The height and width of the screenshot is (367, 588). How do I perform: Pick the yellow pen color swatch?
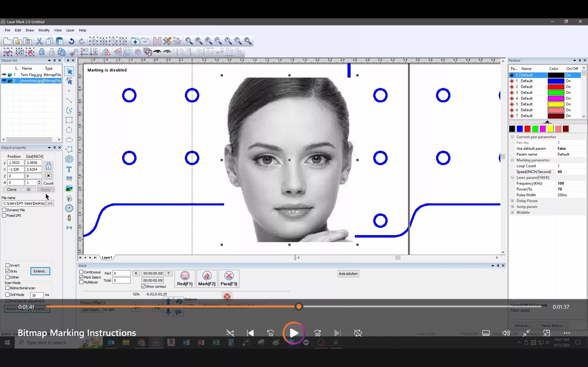(550, 129)
